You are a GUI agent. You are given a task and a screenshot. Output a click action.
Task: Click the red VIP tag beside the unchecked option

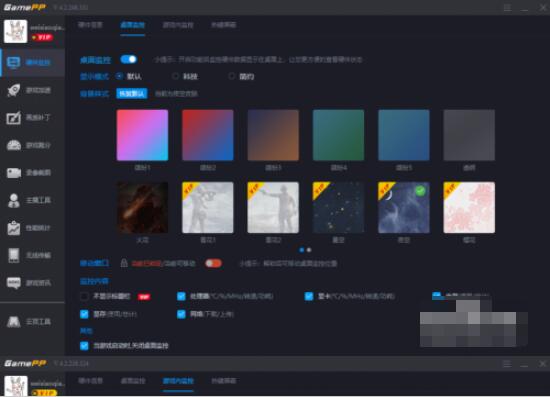coord(144,297)
